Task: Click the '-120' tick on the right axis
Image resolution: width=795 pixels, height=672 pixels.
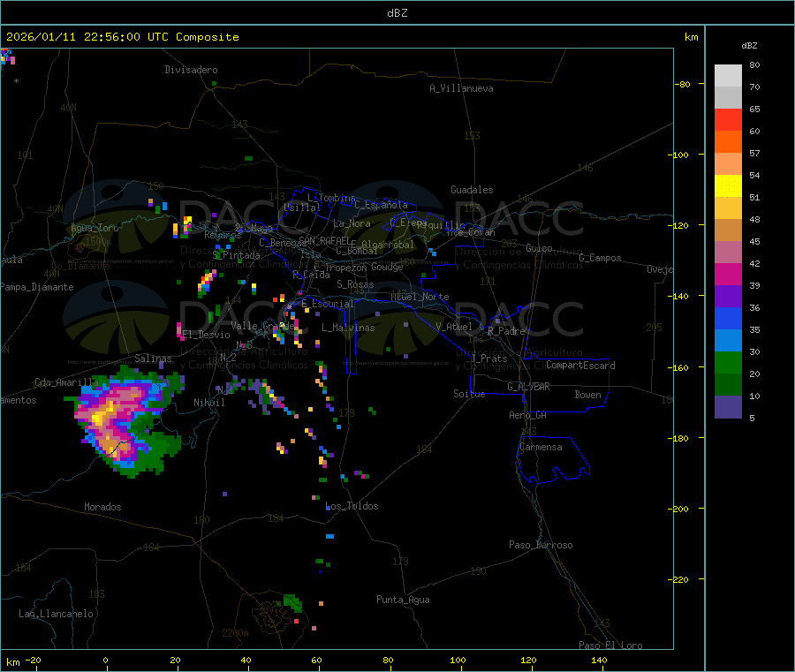Action: [678, 225]
